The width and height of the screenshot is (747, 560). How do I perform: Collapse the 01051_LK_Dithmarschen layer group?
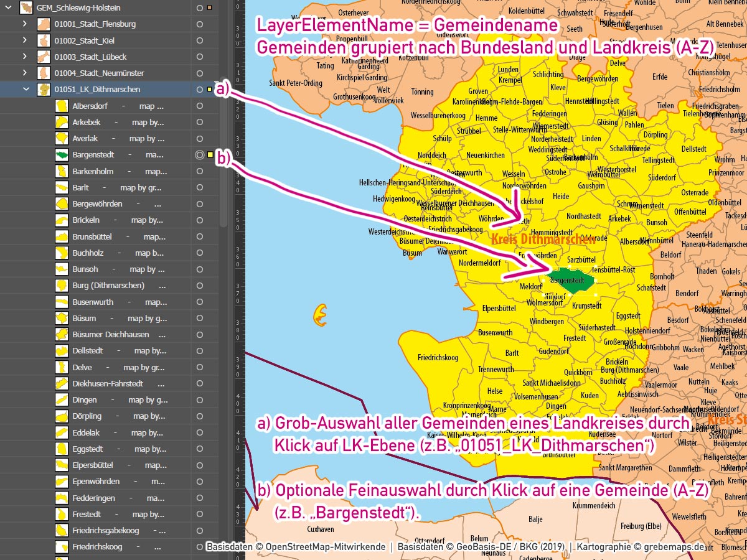click(x=26, y=90)
